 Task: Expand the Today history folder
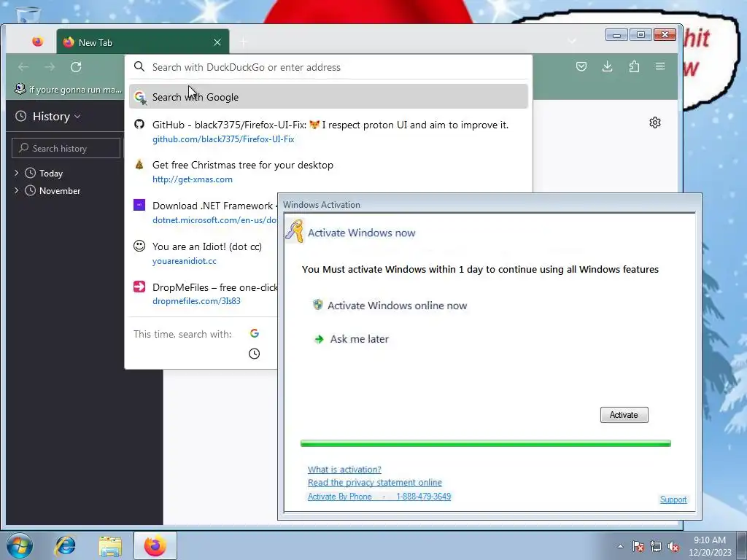[x=17, y=173]
